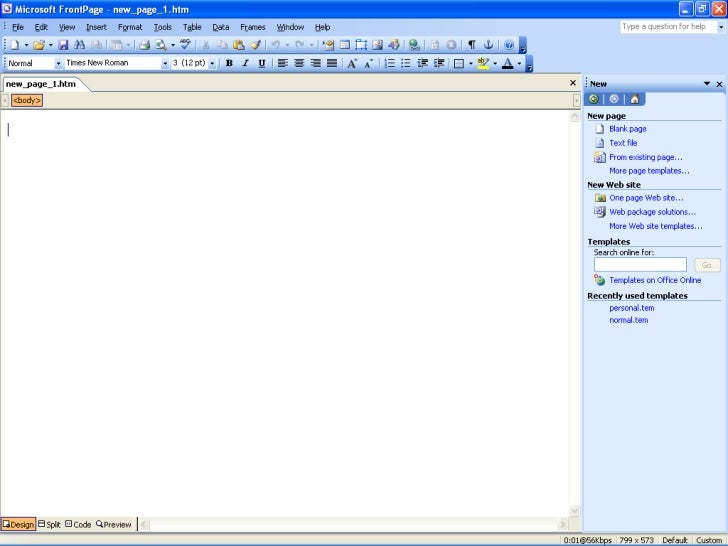Click the Outside Borders icon

[x=459, y=64]
